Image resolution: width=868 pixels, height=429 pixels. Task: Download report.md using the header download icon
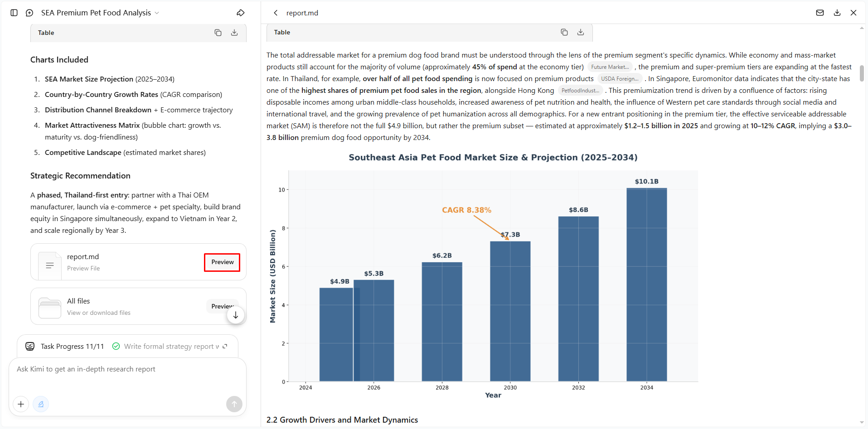(837, 13)
